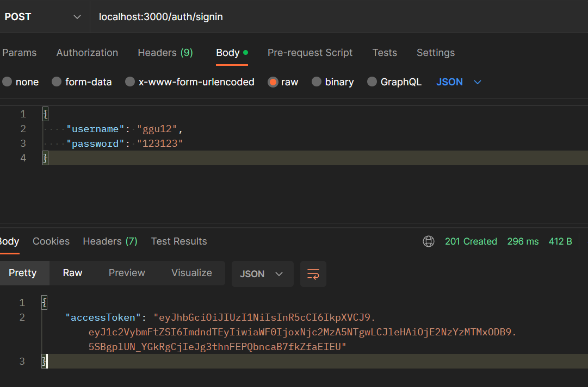Select the none body type radio
Viewport: 588px width, 387px height.
(7, 82)
